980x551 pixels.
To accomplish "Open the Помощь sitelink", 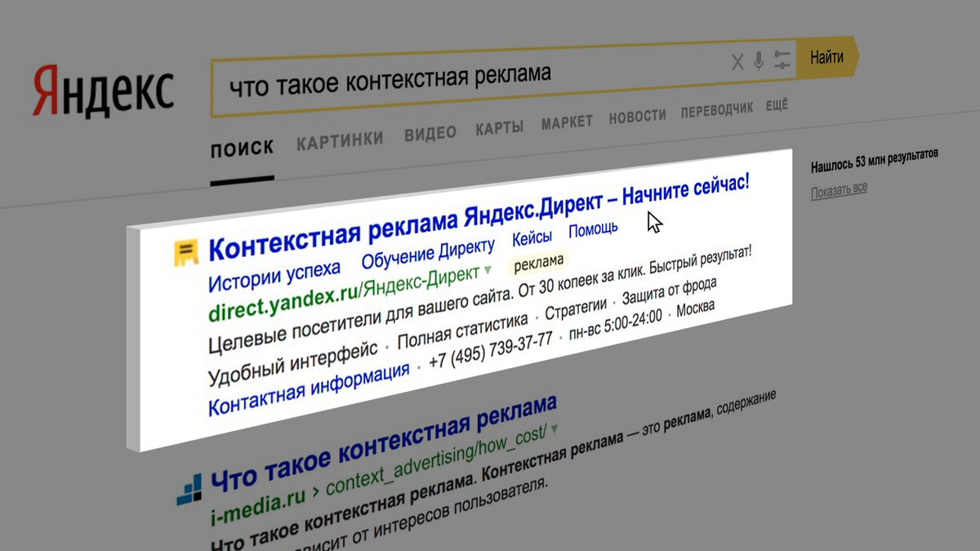I will 593,230.
